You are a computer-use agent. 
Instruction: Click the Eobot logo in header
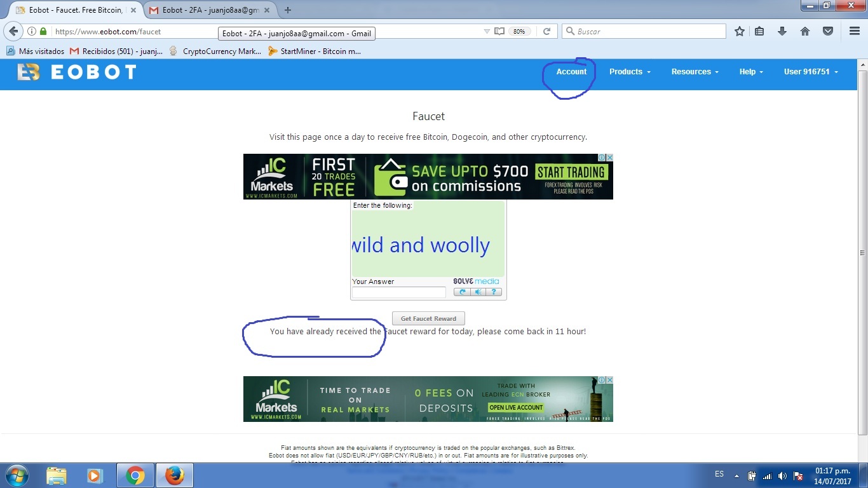(77, 72)
